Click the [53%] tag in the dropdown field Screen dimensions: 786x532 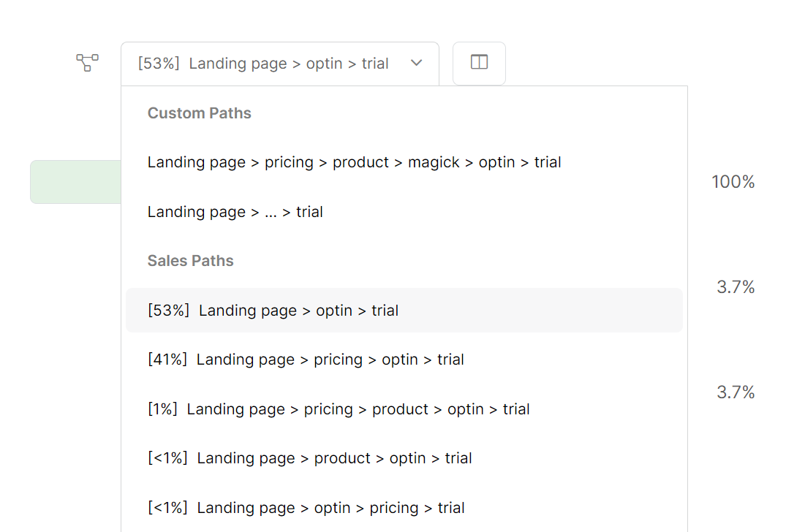(x=158, y=64)
